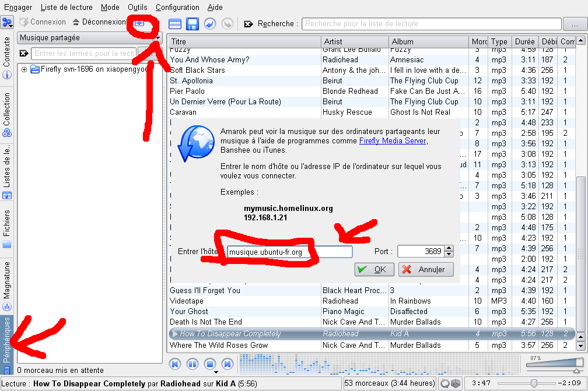The width and height of the screenshot is (588, 391).
Task: Skip to the previous track
Action: click(x=175, y=364)
